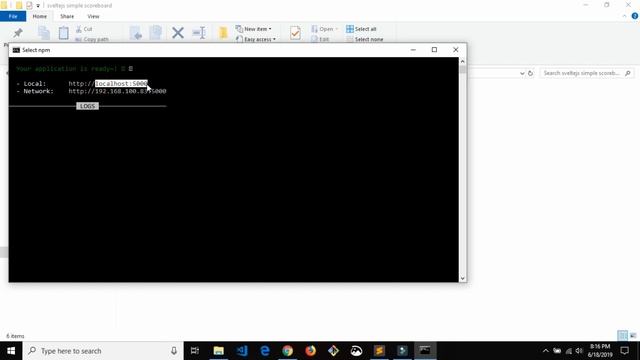Open the Action Center notifications icon
The height and width of the screenshot is (360, 640).
pyautogui.click(x=624, y=351)
